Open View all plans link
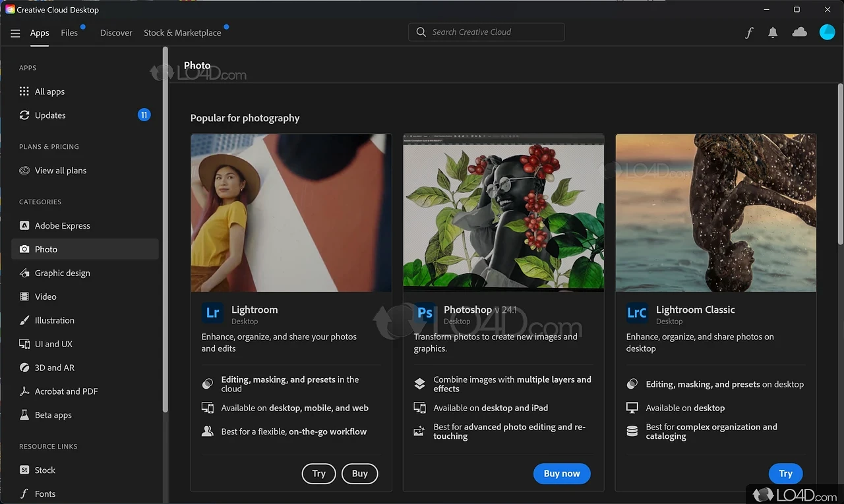844x504 pixels. (x=85, y=171)
